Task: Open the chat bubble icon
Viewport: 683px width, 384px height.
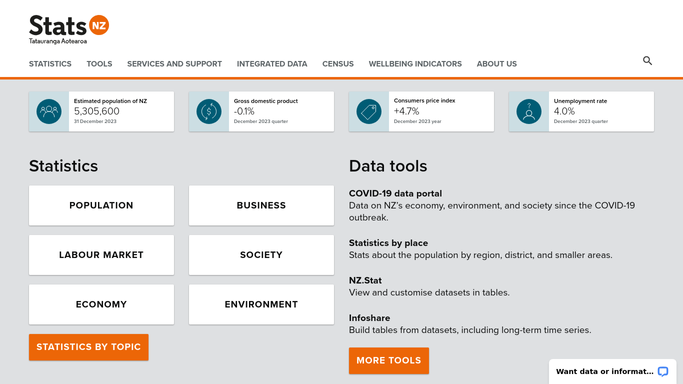Action: [663, 371]
